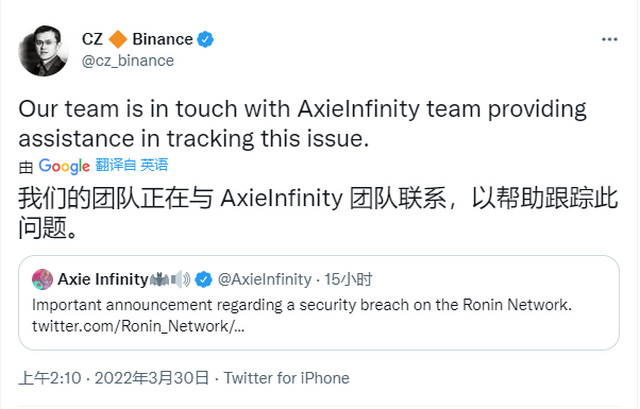Click Axie Infinity verified badge
Image resolution: width=640 pixels, height=409 pixels.
pos(203,280)
